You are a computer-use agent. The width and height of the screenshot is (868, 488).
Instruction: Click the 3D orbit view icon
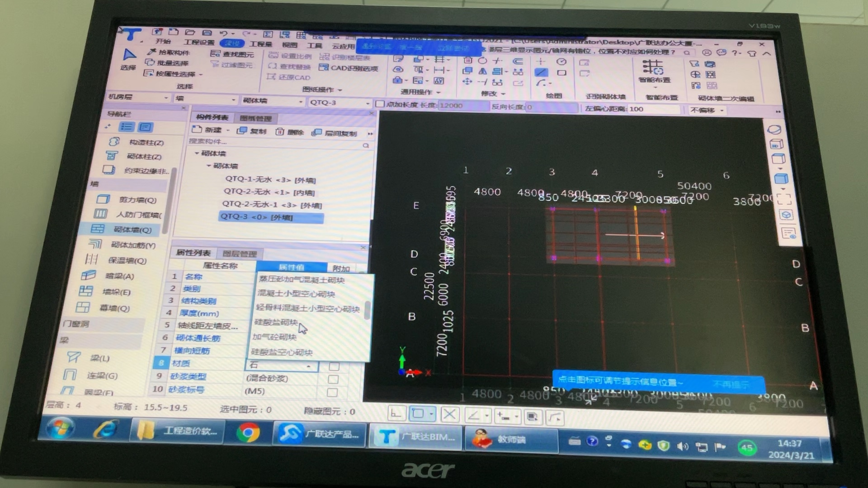point(774,130)
